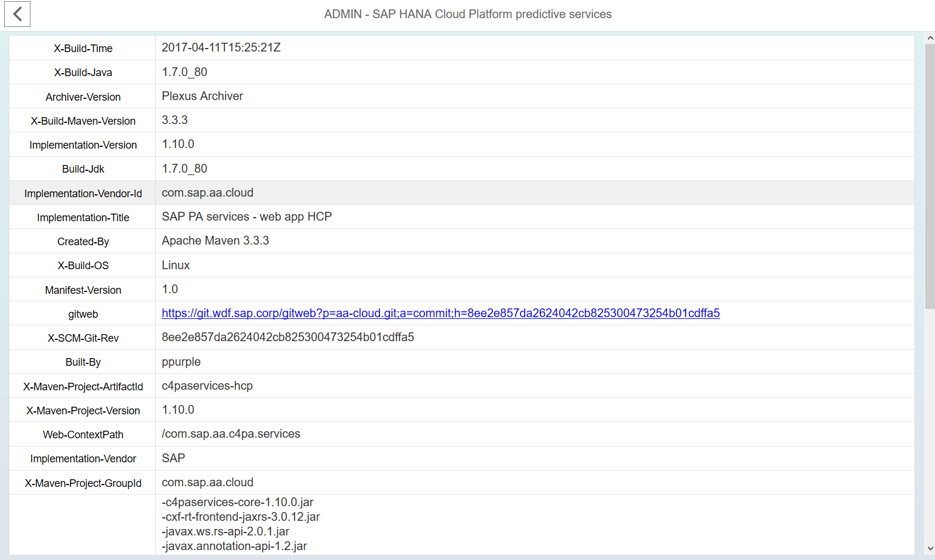Click the back arrow button
This screenshot has width=935, height=560.
pos(17,14)
